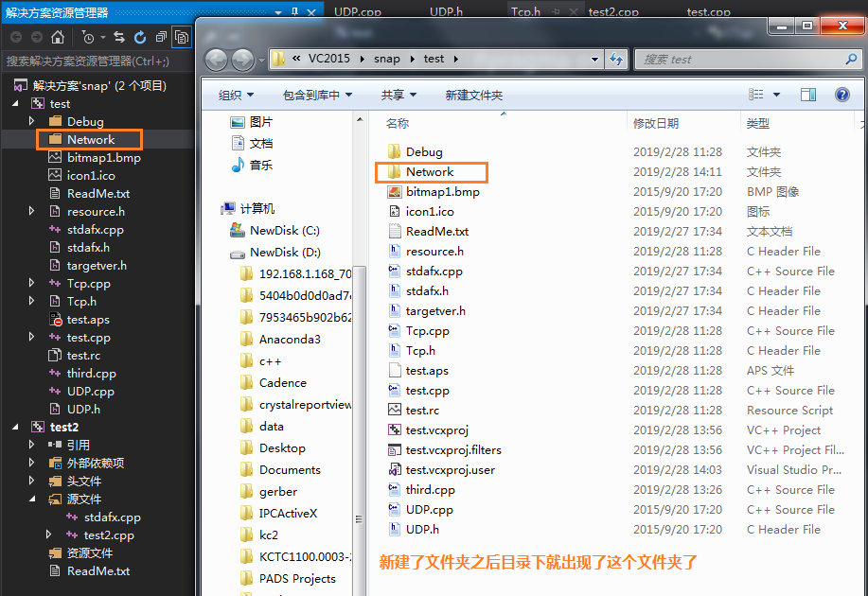Collapse the test project node

coord(16,103)
